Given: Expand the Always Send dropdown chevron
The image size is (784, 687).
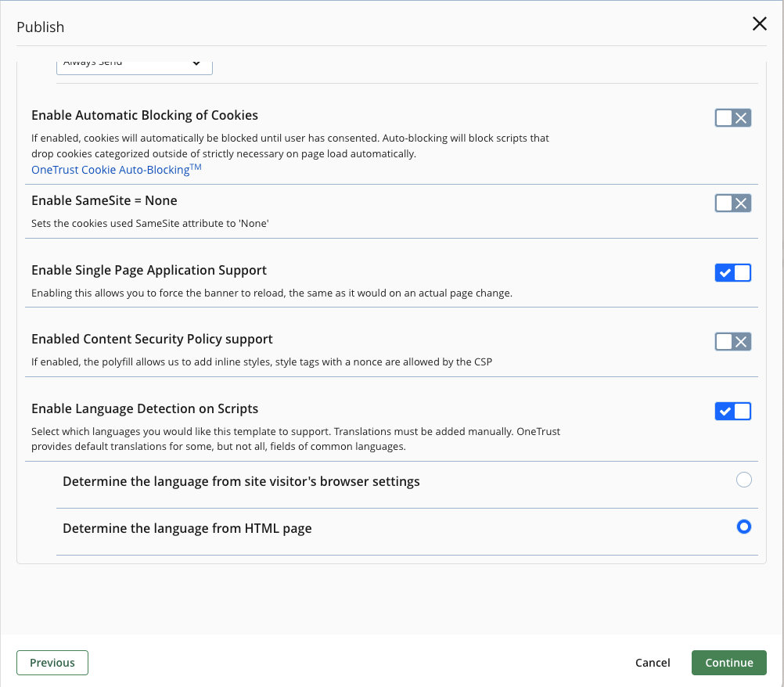Looking at the screenshot, I should coord(196,63).
